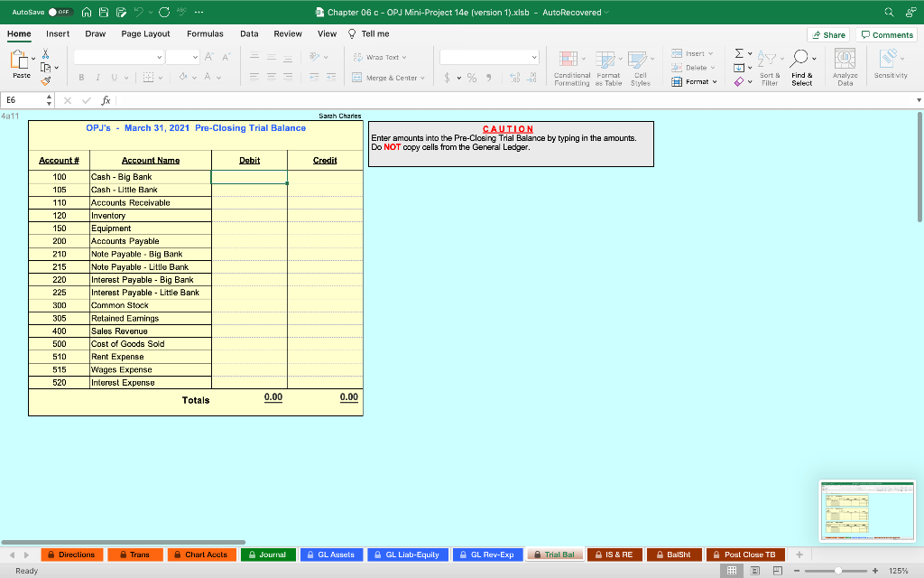Click the AutoSum sigma icon
This screenshot has height=578, width=924.
(x=739, y=53)
